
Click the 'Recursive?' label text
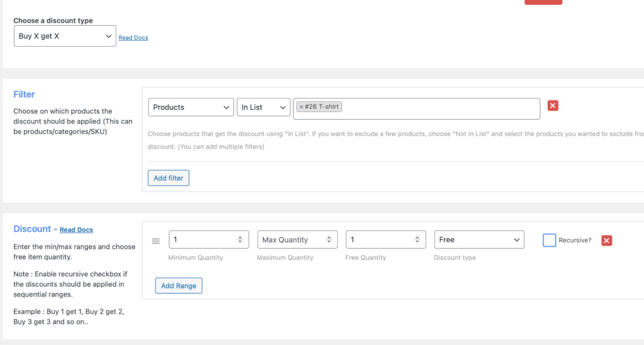tap(575, 240)
